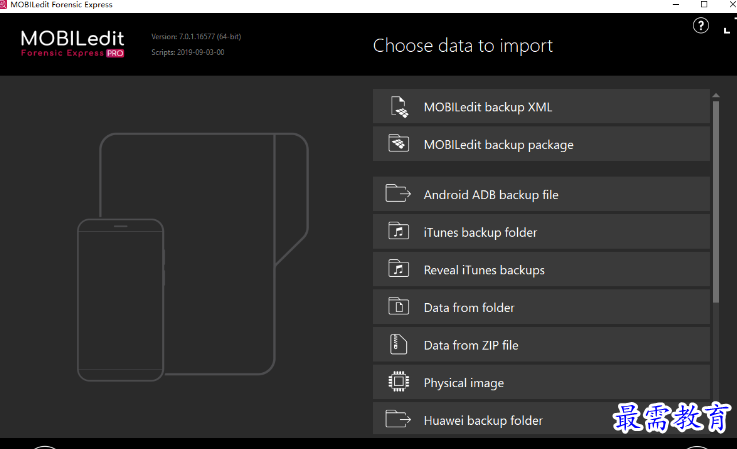
Task: Select MOBILedit backup XML option
Action: click(541, 107)
